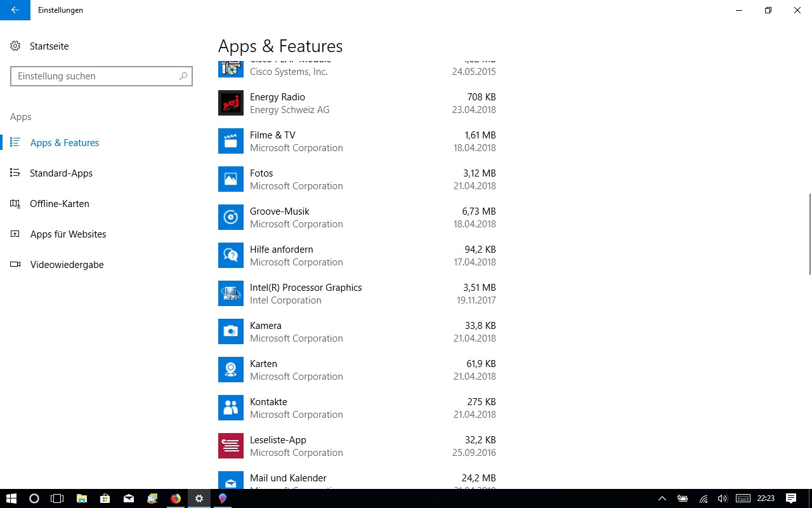Open Microsoft Store from taskbar
This screenshot has height=508, width=812.
click(x=105, y=498)
